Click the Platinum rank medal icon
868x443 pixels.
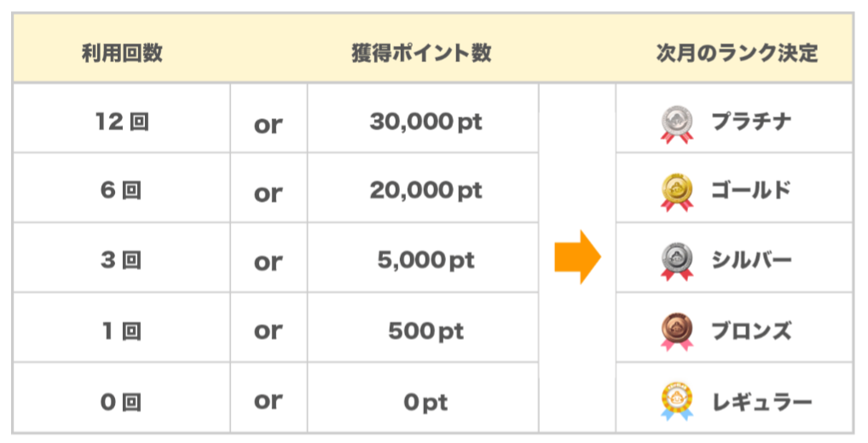click(676, 124)
